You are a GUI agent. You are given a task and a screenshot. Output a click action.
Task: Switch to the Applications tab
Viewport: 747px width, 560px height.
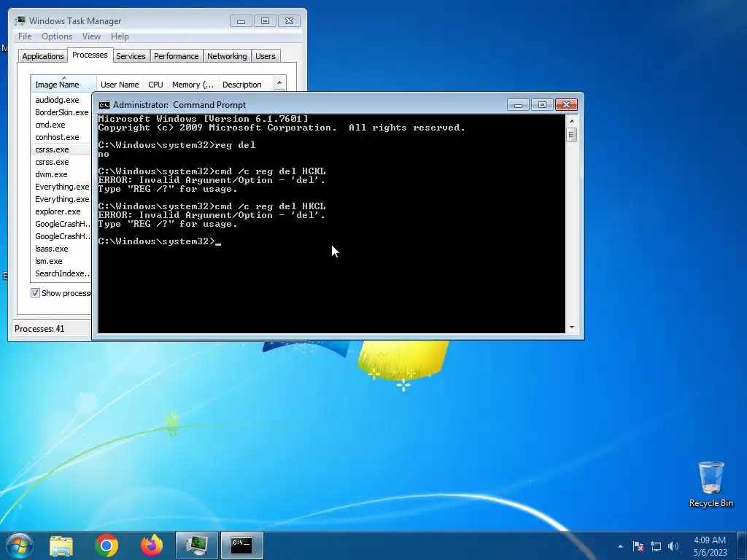[43, 56]
